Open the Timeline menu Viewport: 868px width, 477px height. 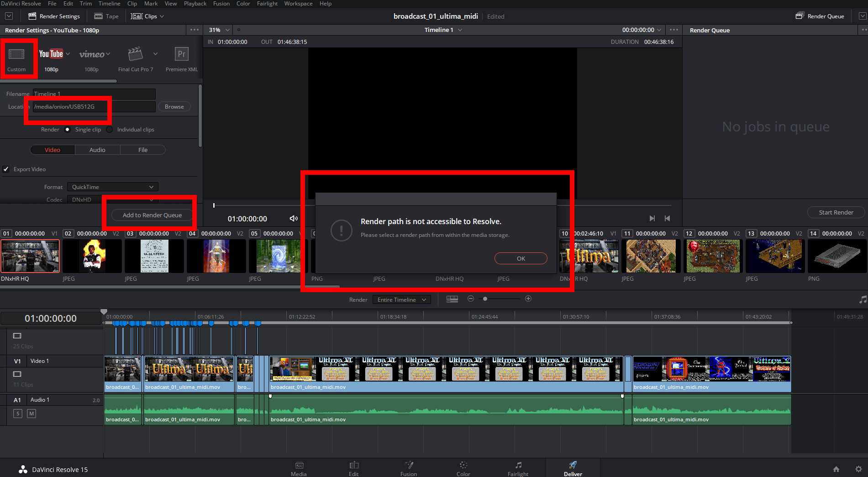point(110,4)
